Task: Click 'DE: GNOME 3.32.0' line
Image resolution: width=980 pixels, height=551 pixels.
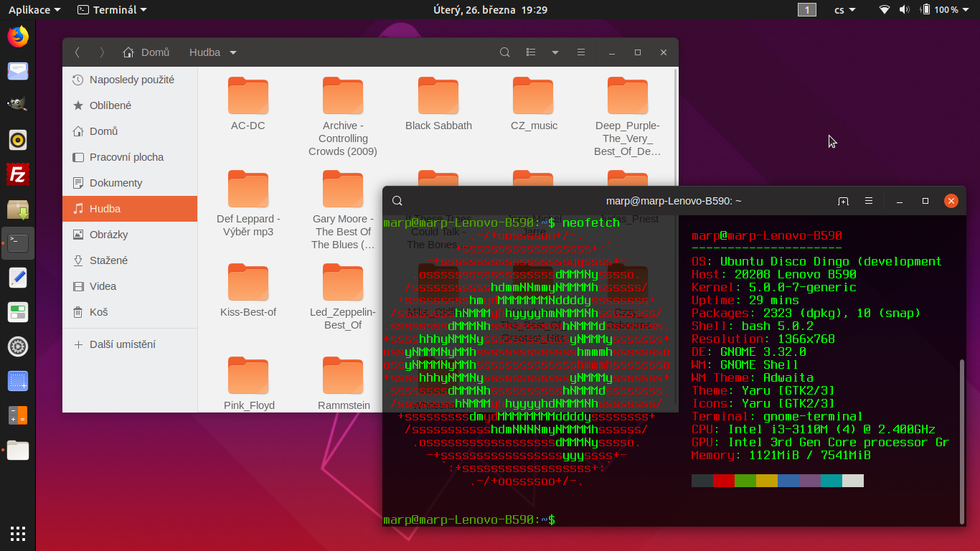Action: pyautogui.click(x=749, y=352)
